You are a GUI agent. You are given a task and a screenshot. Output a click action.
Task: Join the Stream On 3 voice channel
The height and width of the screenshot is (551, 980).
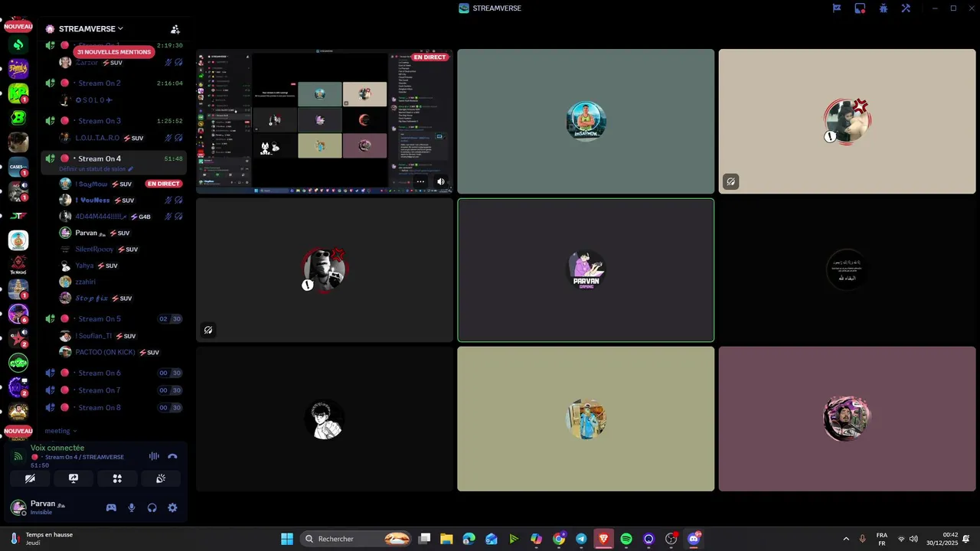[113, 121]
